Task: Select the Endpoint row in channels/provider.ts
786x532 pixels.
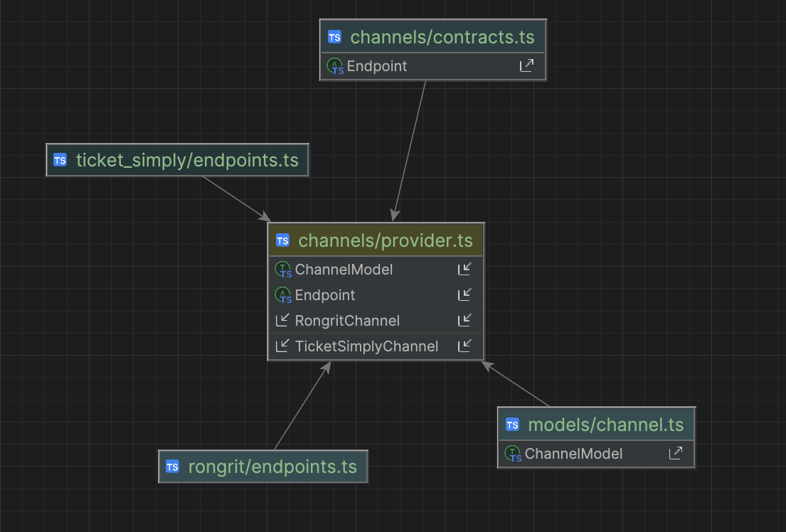Action: [x=376, y=295]
